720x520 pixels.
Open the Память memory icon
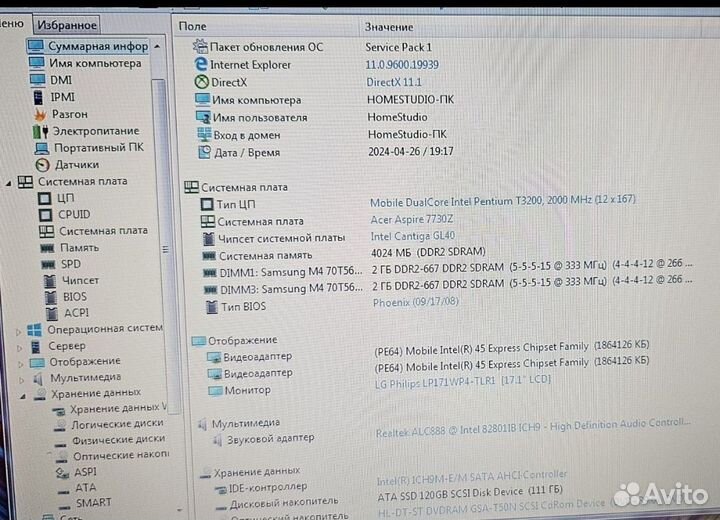44,247
